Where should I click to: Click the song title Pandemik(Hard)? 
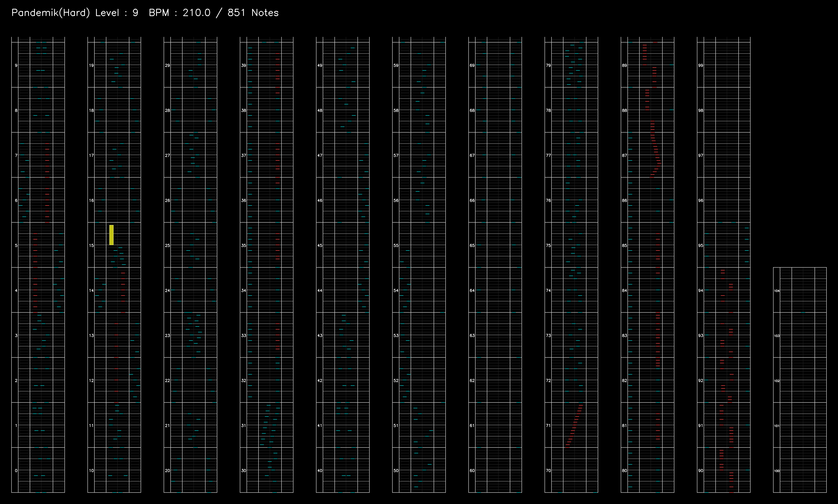[x=51, y=13]
